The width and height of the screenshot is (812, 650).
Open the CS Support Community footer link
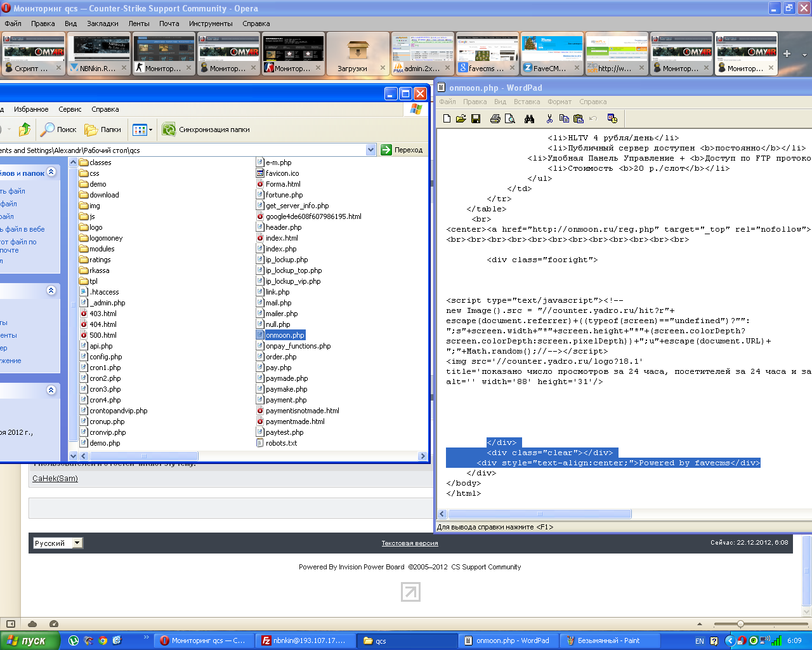486,567
